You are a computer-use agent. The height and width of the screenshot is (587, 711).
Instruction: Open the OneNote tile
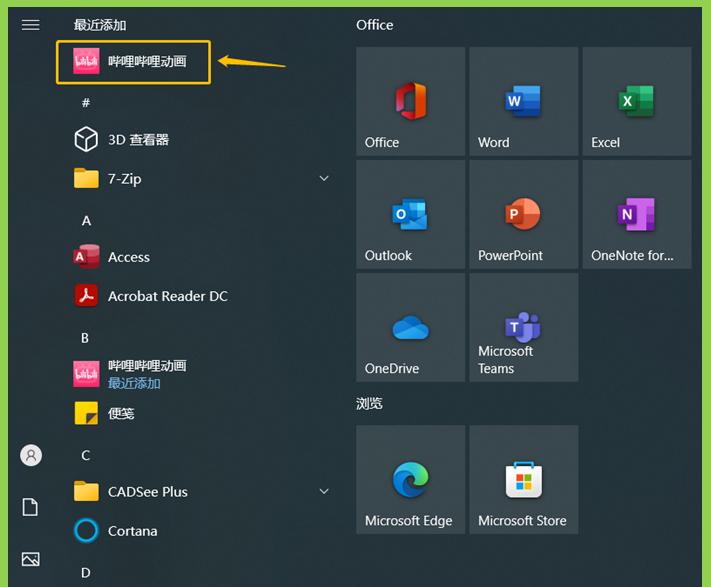tap(637, 214)
